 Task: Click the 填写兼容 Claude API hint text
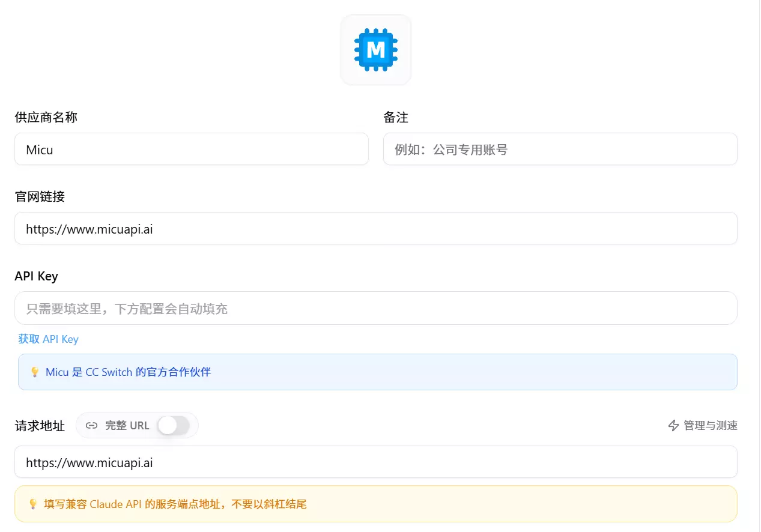[175, 504]
